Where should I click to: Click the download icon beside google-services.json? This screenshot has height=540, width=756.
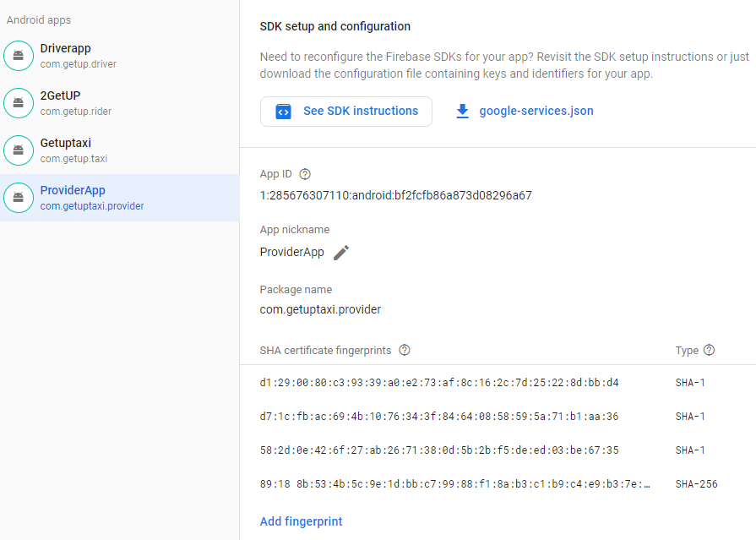pyautogui.click(x=462, y=110)
